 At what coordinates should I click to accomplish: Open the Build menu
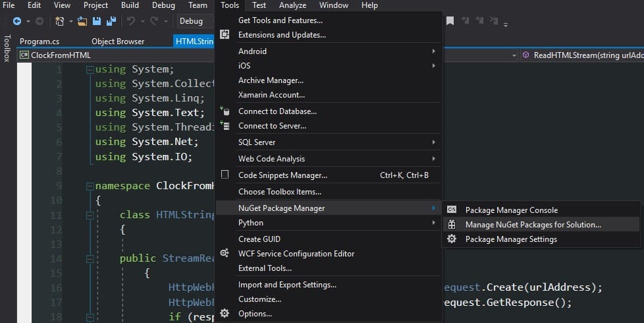130,5
